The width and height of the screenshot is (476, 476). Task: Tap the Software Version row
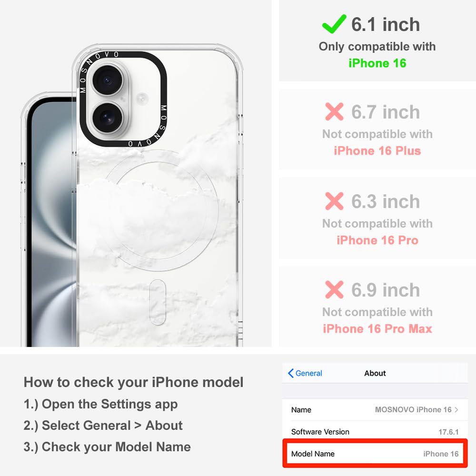tap(375, 432)
